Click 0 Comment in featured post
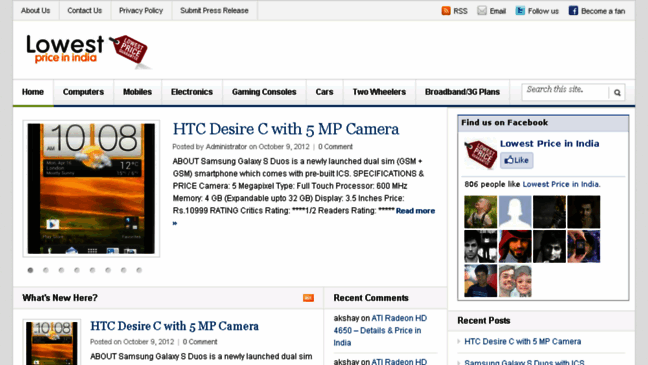This screenshot has height=365, width=648. pos(335,147)
